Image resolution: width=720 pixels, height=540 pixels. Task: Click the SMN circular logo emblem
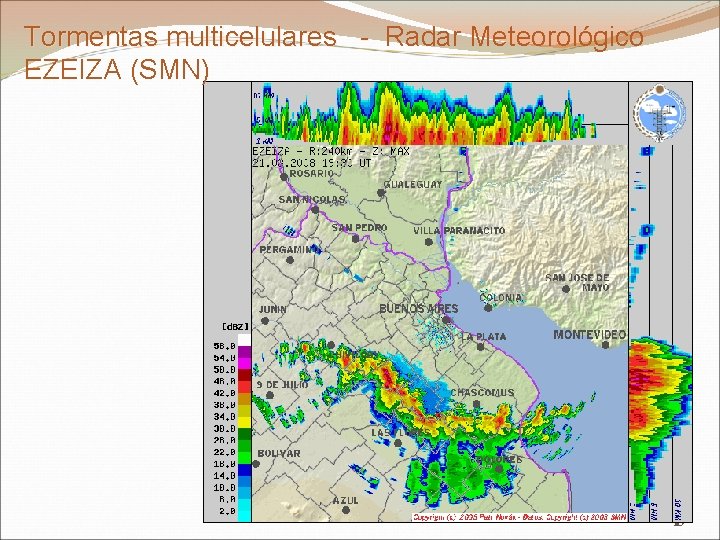(x=660, y=112)
